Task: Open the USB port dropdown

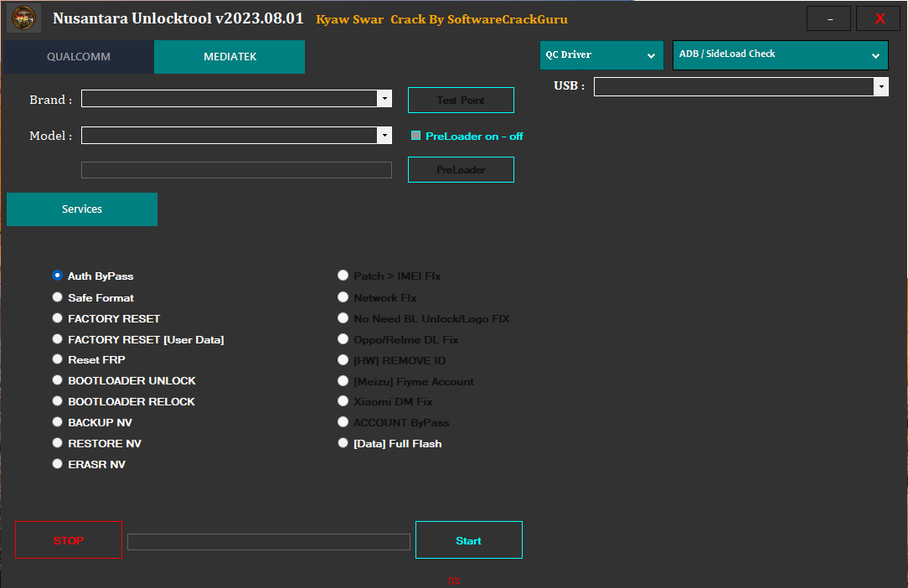Action: tap(880, 85)
